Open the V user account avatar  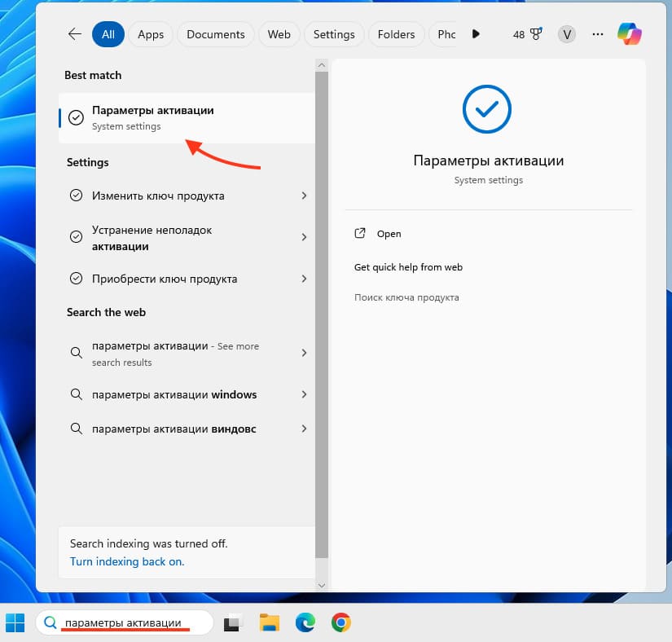tap(566, 34)
